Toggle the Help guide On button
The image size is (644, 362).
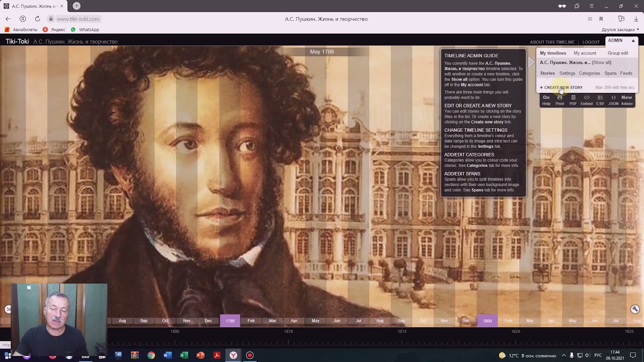point(546,100)
